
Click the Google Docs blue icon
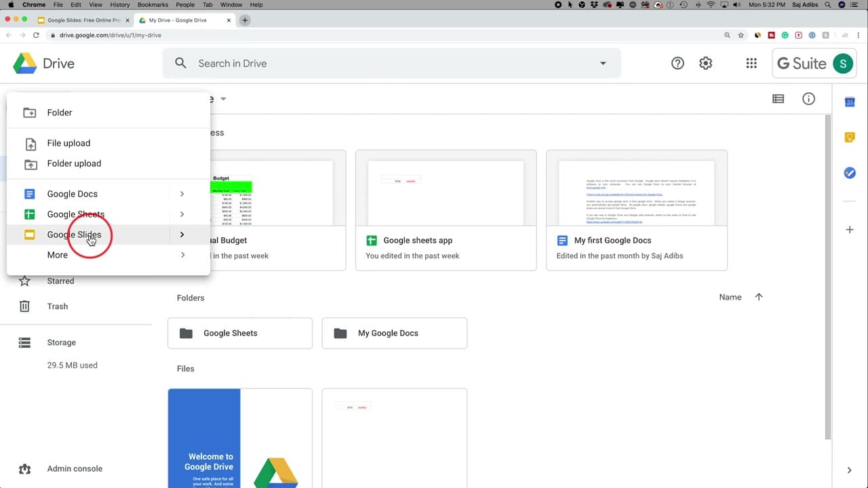30,194
